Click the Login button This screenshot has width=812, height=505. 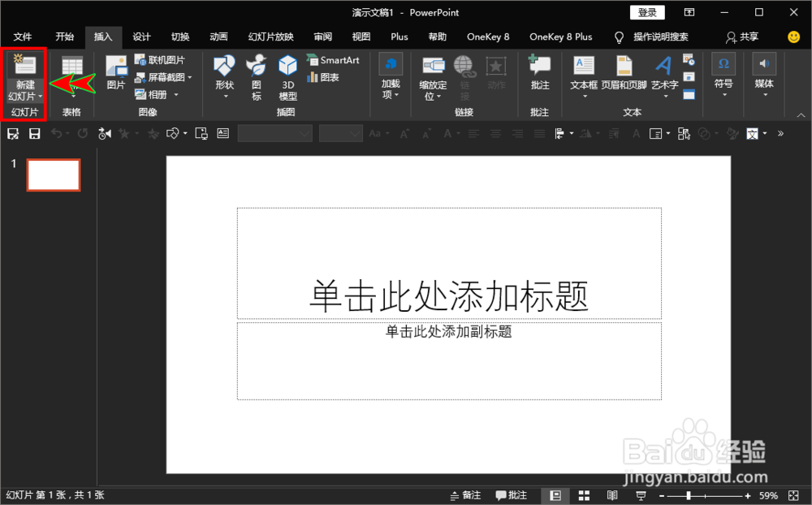click(646, 11)
